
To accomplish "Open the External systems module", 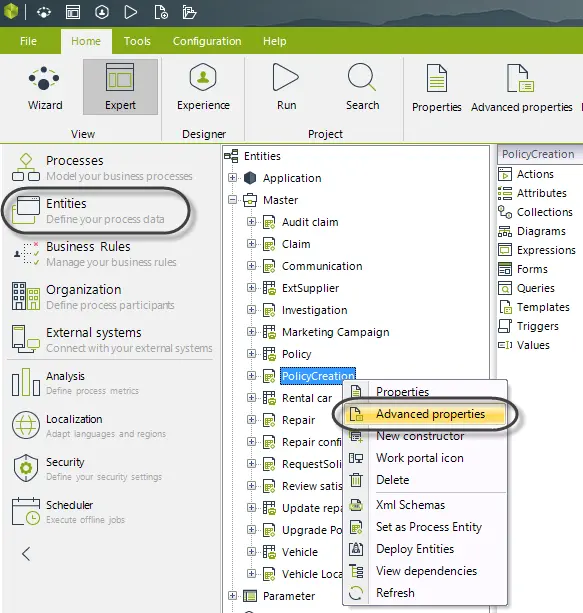I will tap(112, 340).
